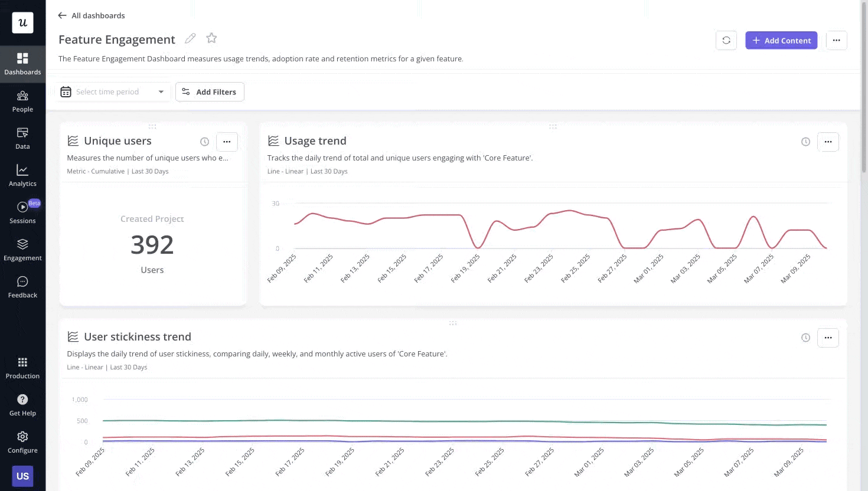Image resolution: width=868 pixels, height=491 pixels.
Task: Go to Data in the sidebar
Action: pyautogui.click(x=22, y=138)
